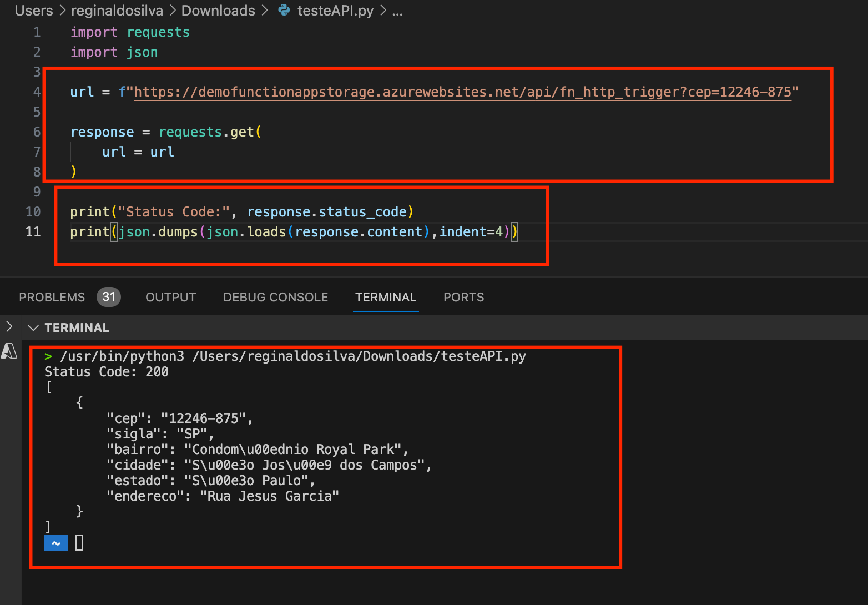Click the Users breadcrumb segment
The image size is (868, 605).
tap(34, 11)
